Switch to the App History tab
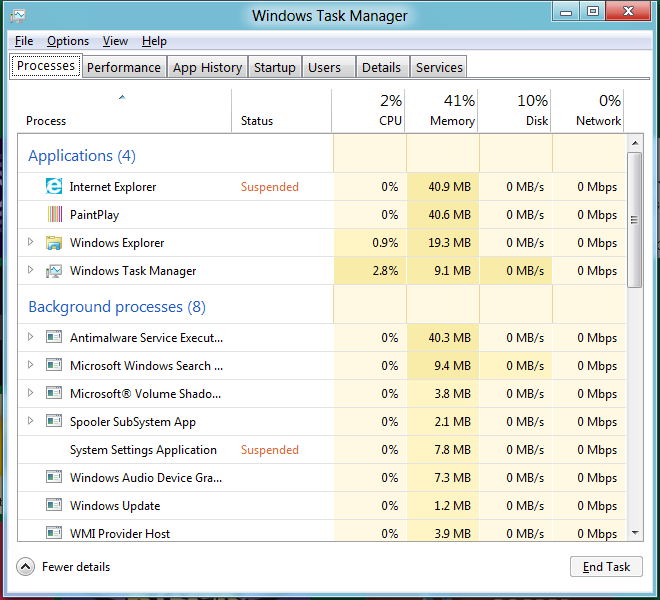This screenshot has height=600, width=660. [207, 67]
